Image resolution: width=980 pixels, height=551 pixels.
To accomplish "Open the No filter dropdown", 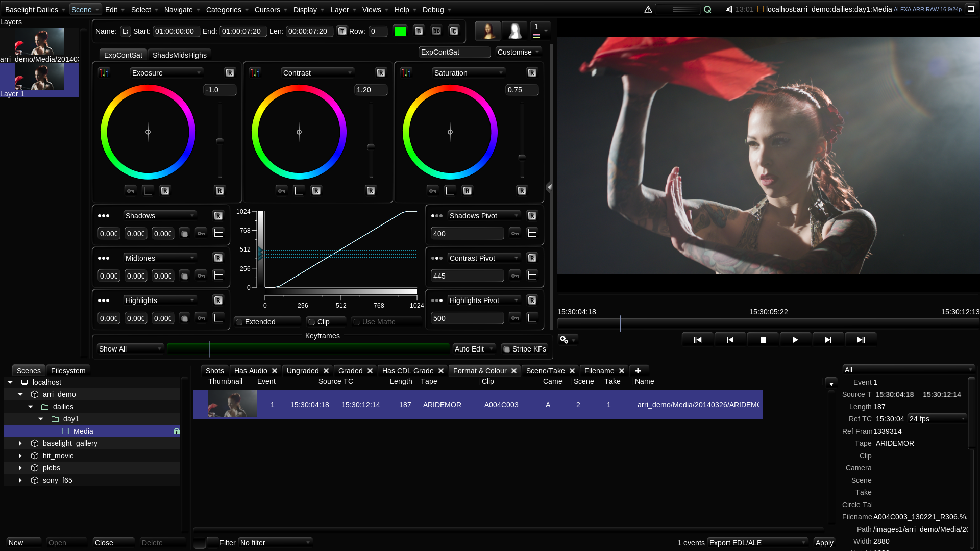I will pyautogui.click(x=275, y=543).
